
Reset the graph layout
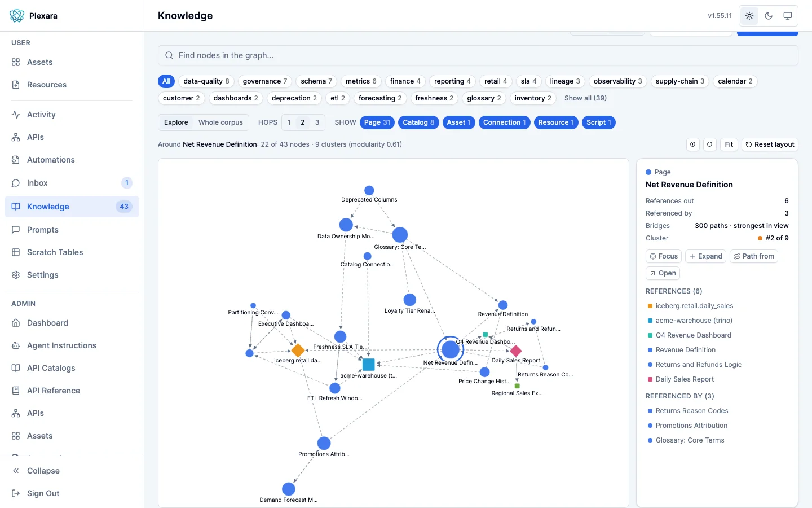coord(770,144)
